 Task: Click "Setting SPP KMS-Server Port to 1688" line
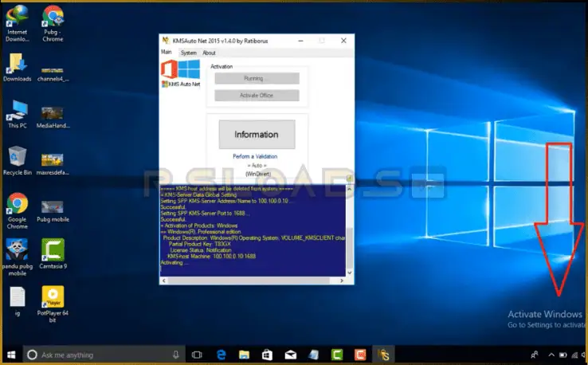coord(205,213)
